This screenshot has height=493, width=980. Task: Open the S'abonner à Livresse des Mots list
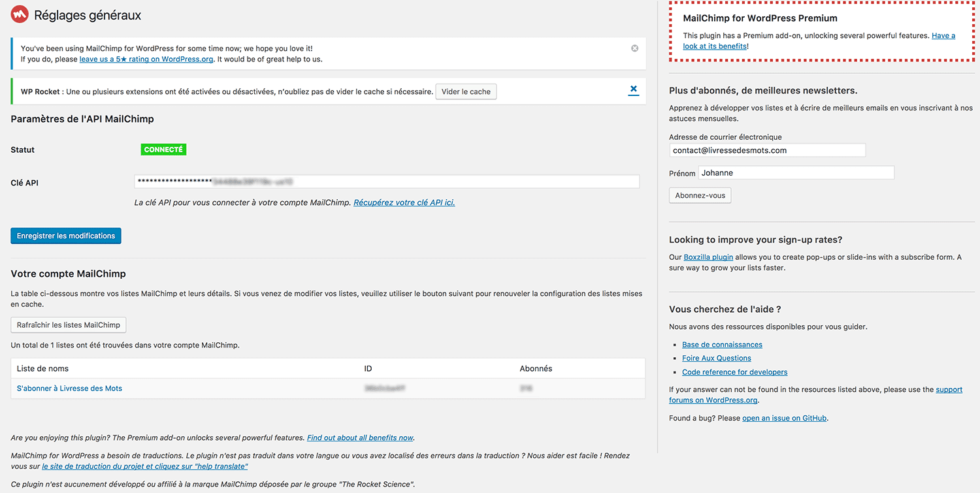[x=69, y=388]
